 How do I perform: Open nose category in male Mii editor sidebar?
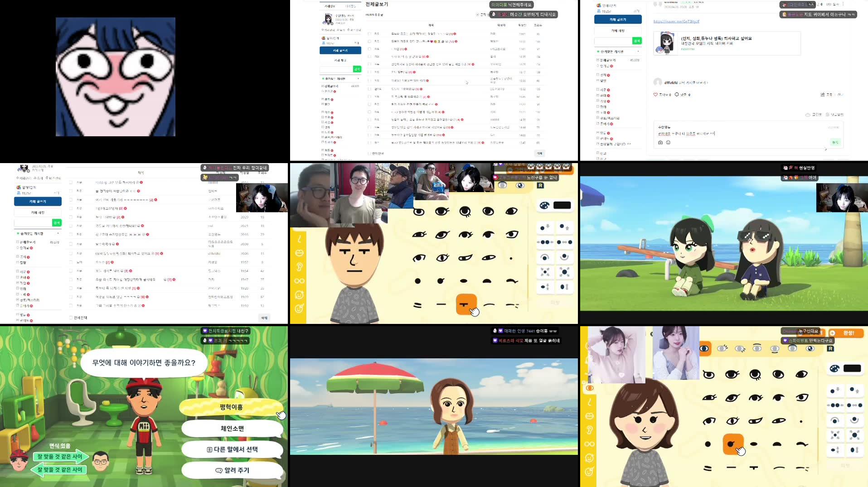click(x=299, y=239)
